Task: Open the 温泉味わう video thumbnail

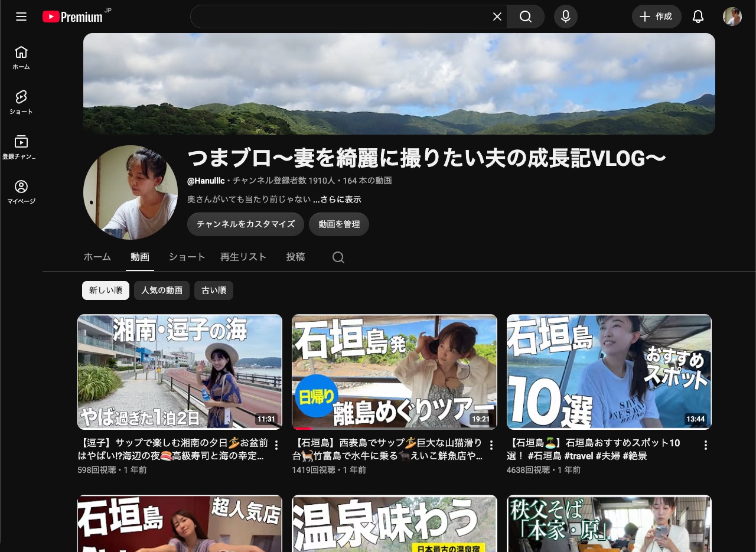Action: [395, 524]
